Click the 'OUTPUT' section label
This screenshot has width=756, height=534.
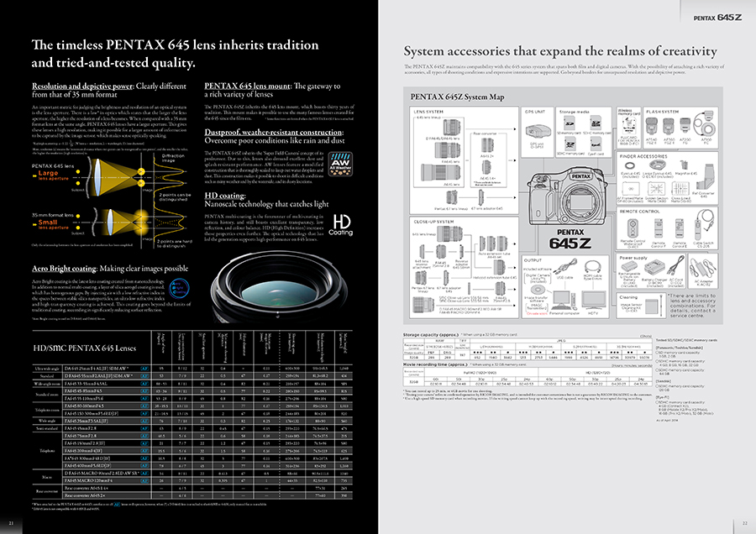533,260
